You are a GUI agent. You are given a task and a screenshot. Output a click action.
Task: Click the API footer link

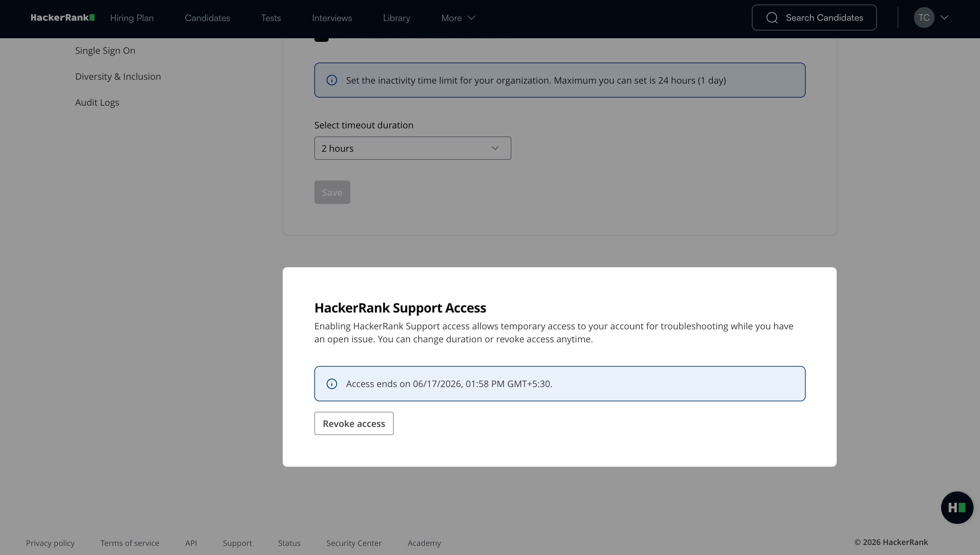[191, 543]
